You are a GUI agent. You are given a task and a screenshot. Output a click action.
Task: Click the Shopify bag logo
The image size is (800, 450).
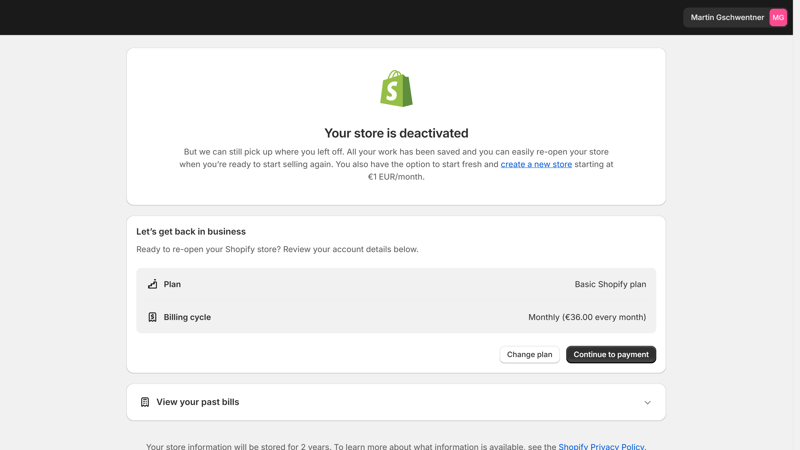pos(396,88)
